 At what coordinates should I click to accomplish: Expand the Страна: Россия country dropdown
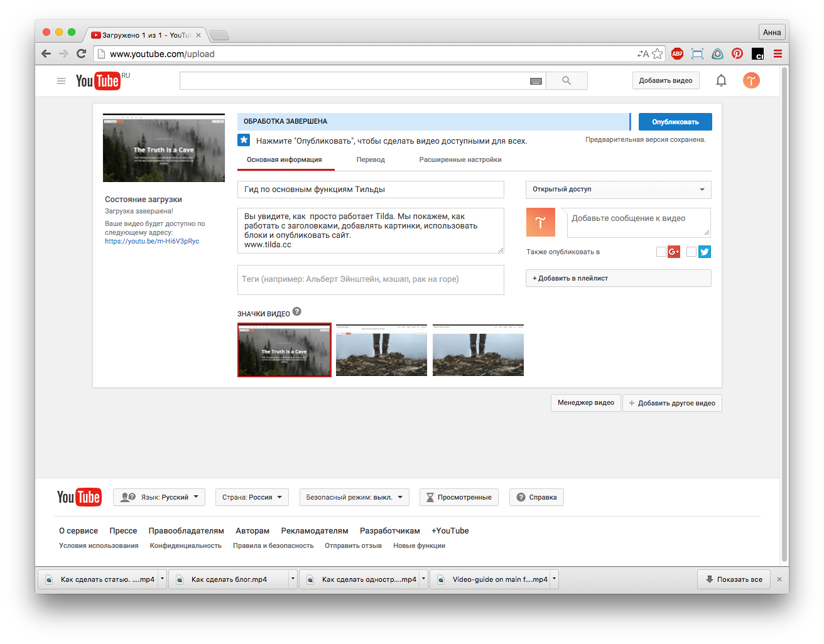252,497
